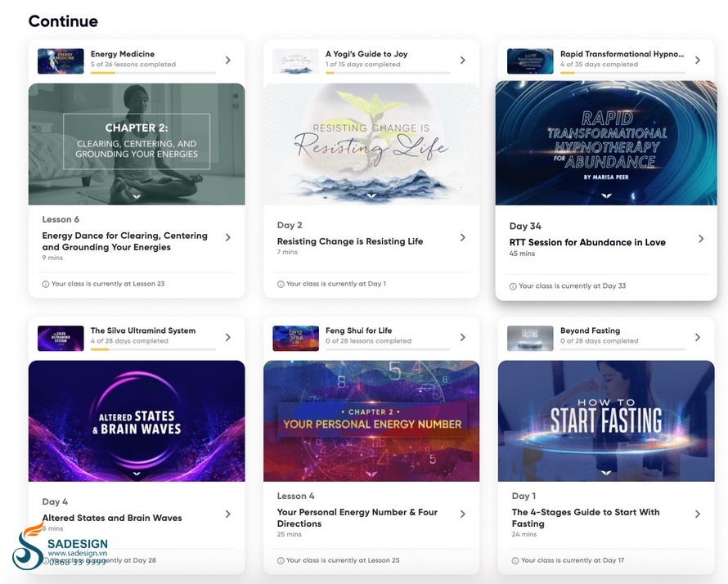Click the Beyond Fasting progress bar
728x584 pixels.
coord(623,349)
